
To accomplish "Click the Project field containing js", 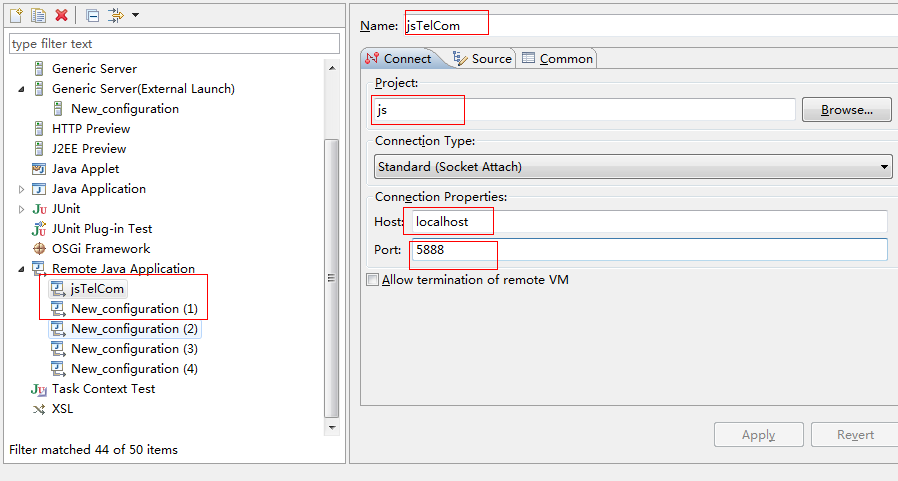I will [584, 109].
